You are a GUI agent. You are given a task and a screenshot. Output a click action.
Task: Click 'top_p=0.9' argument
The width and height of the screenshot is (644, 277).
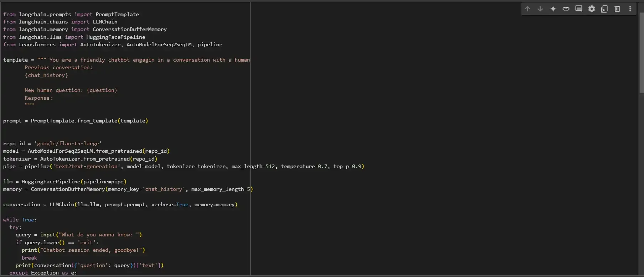point(347,166)
